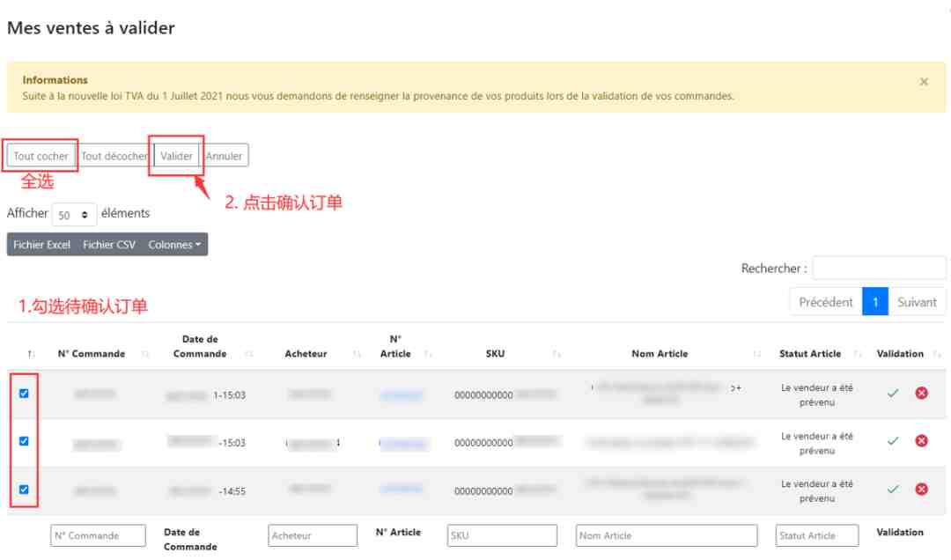This screenshot has height=560, width=951.
Task: Uncheck the -14:55 order row checkbox
Action: 24,489
